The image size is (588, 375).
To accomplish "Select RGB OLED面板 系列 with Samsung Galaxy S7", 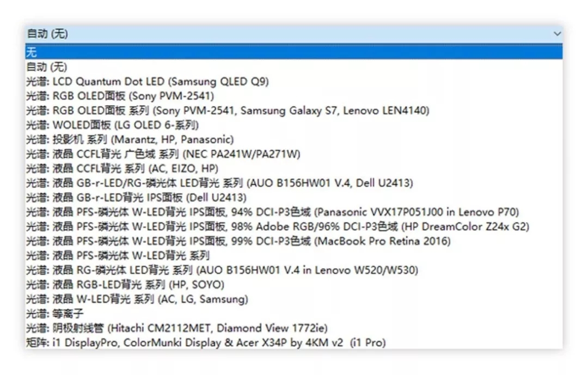I will click(x=228, y=110).
